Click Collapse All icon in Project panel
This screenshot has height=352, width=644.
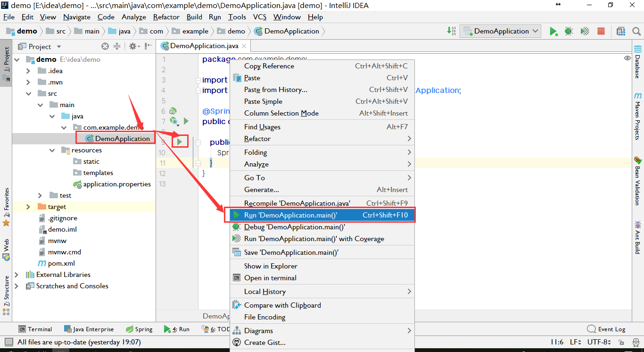tap(117, 46)
